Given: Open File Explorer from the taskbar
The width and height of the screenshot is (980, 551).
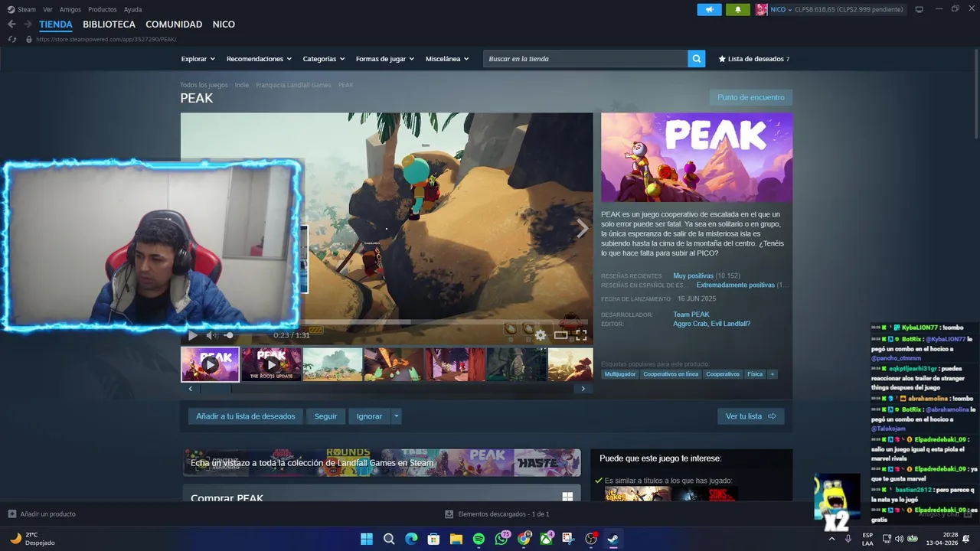Looking at the screenshot, I should pos(456,539).
